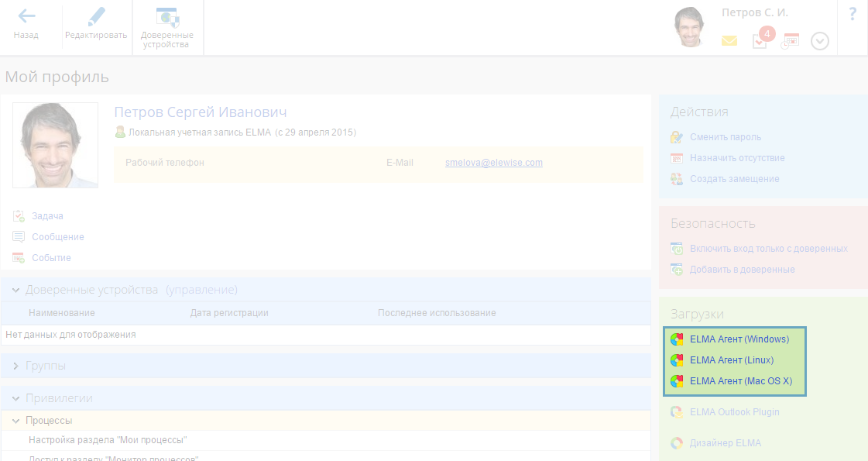Click the Наименование column header
The height and width of the screenshot is (461, 868).
tap(62, 313)
